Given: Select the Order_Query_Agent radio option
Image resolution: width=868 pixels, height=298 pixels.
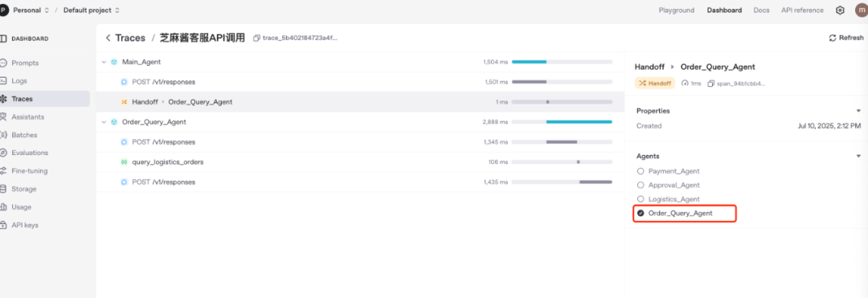Looking at the screenshot, I should click(x=641, y=213).
